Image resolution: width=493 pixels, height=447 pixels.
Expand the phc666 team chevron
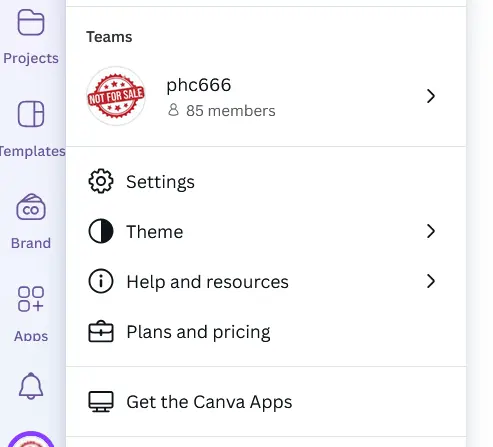431,96
